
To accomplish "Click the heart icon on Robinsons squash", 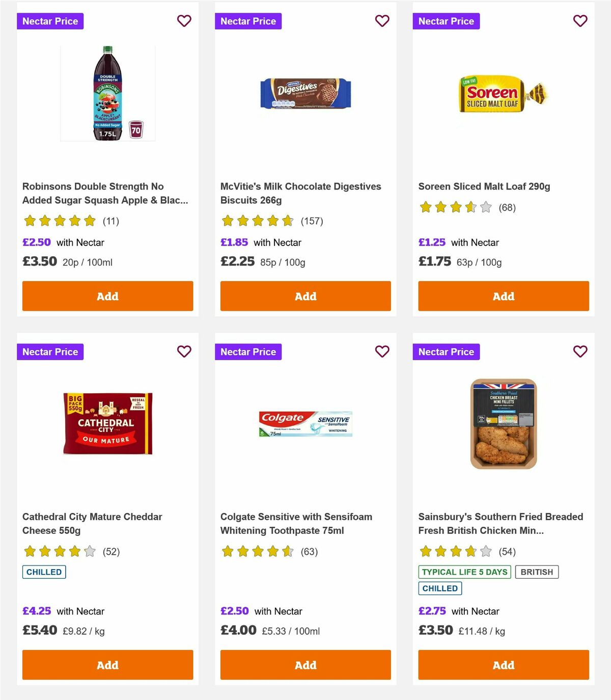I will click(x=184, y=21).
